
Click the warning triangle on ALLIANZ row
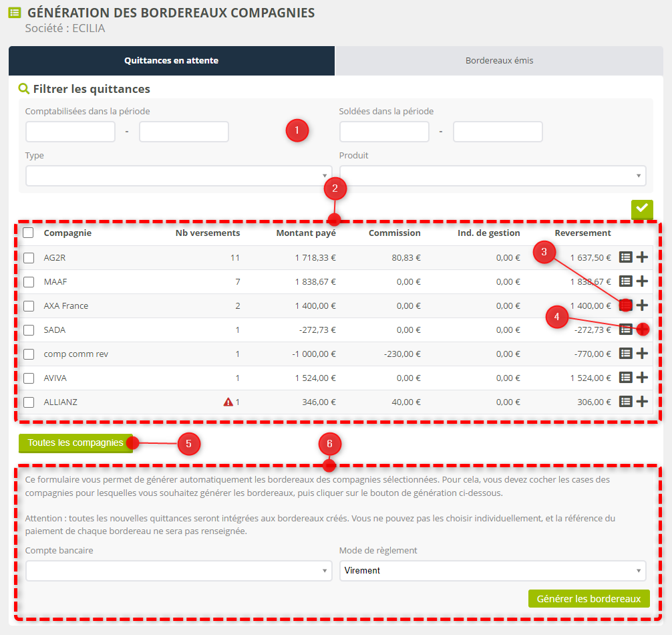[x=228, y=402]
